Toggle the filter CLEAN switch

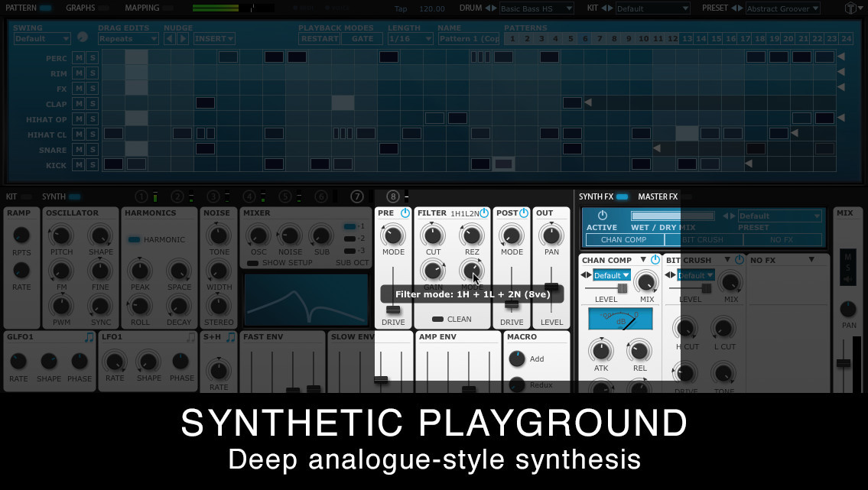tap(438, 319)
